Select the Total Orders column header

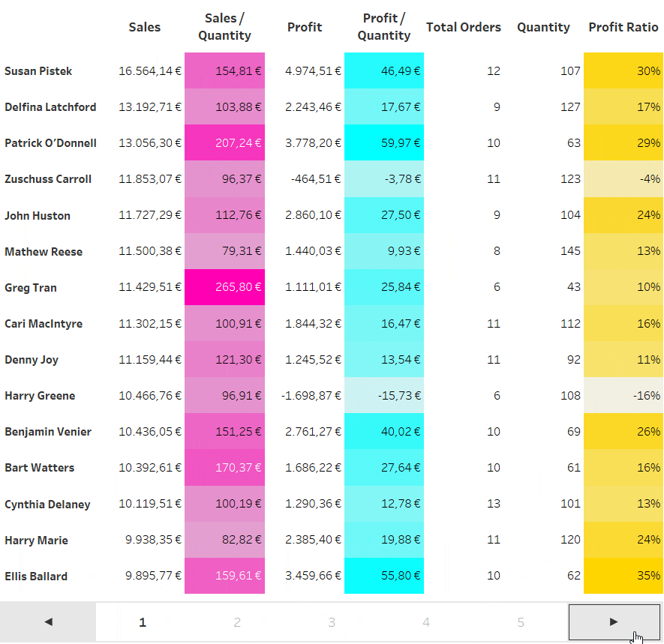(463, 27)
